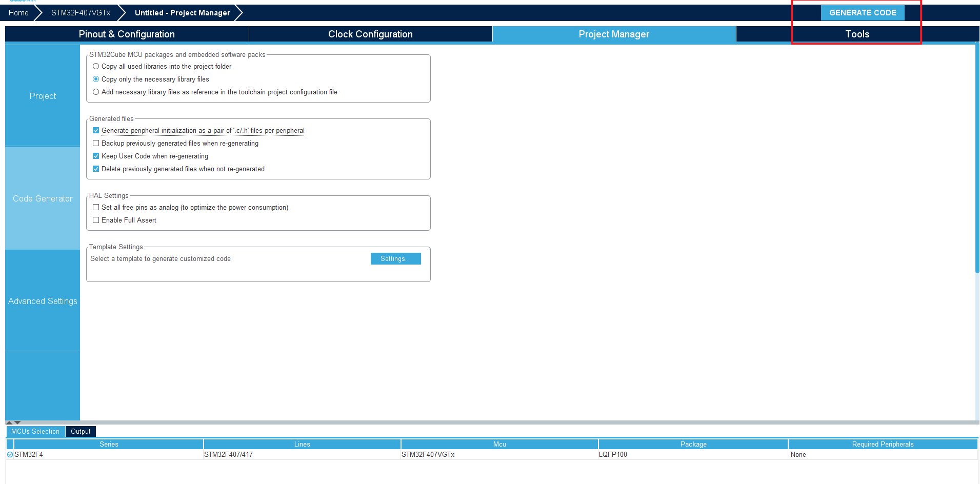Screen dimensions: 980x484
Task: Select Copy all used libraries into project folder
Action: pos(96,66)
